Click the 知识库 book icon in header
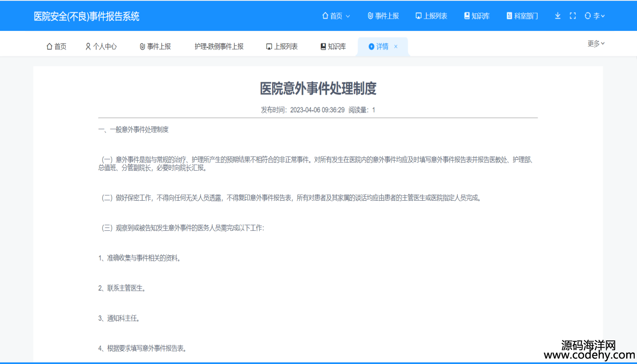 coord(467,16)
